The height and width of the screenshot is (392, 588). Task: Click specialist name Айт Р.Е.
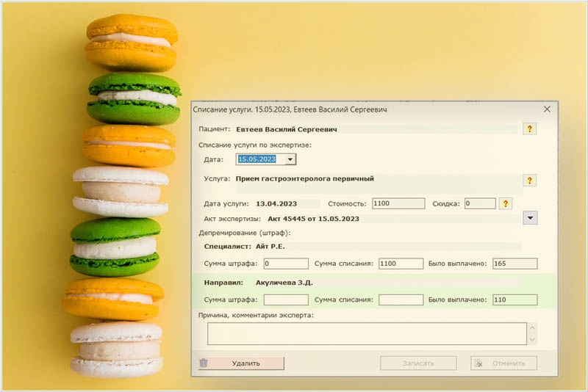pyautogui.click(x=270, y=247)
